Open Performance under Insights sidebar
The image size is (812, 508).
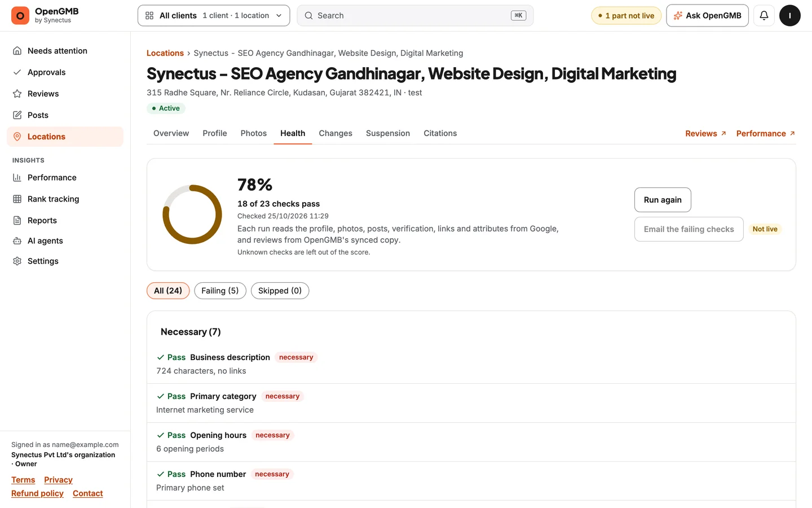(65, 177)
